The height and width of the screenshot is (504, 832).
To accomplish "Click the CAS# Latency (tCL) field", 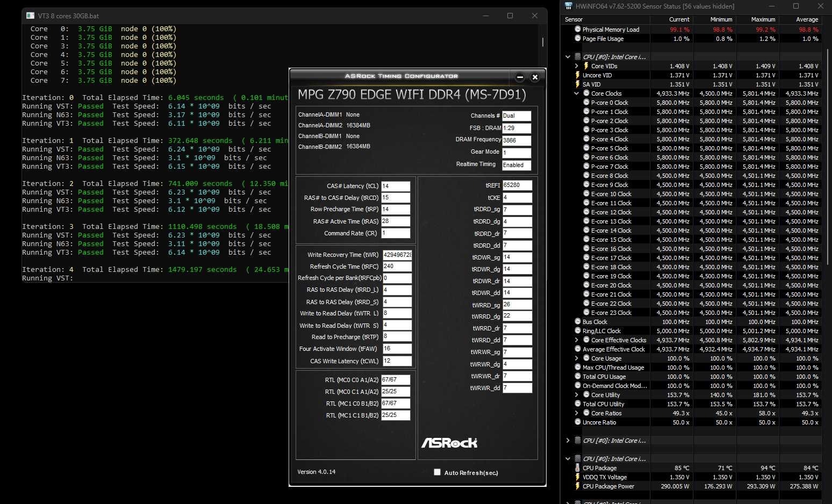I will 396,186.
